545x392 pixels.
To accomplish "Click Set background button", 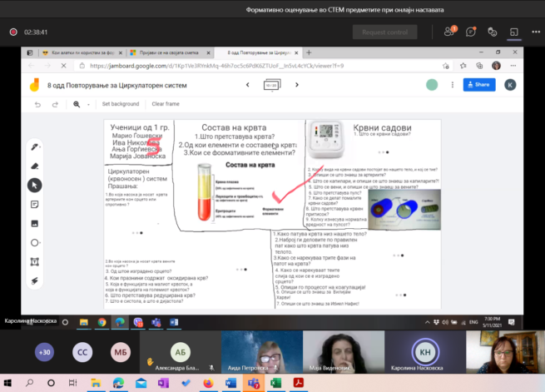I will [x=121, y=104].
